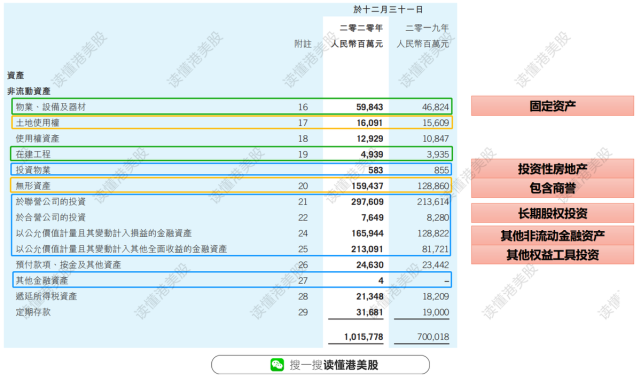
Task: Select the 投資物業 row label
Action: [33, 170]
